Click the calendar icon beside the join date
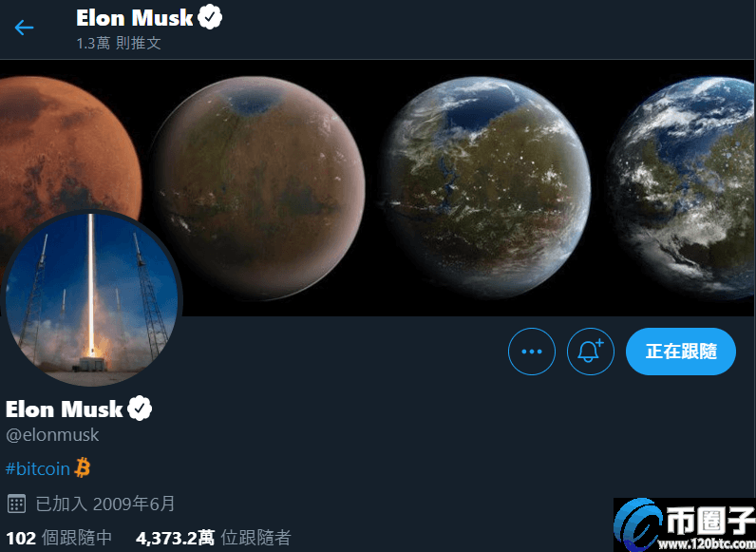 coord(16,504)
